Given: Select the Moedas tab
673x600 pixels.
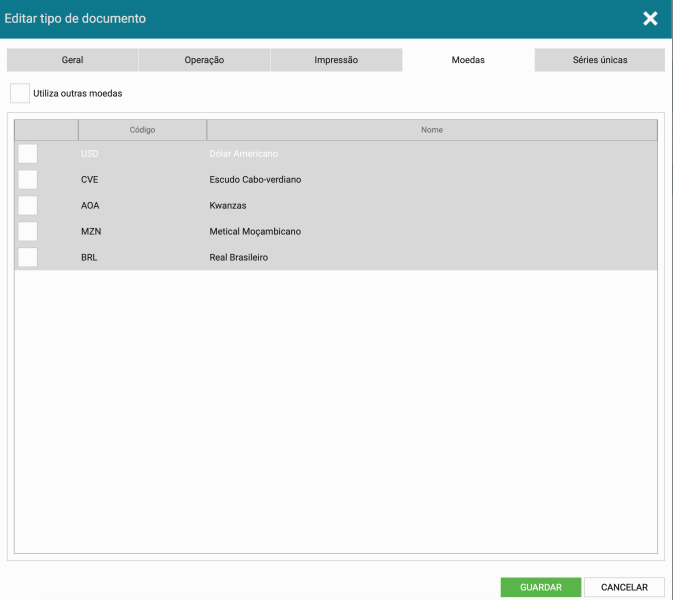Looking at the screenshot, I should (468, 60).
